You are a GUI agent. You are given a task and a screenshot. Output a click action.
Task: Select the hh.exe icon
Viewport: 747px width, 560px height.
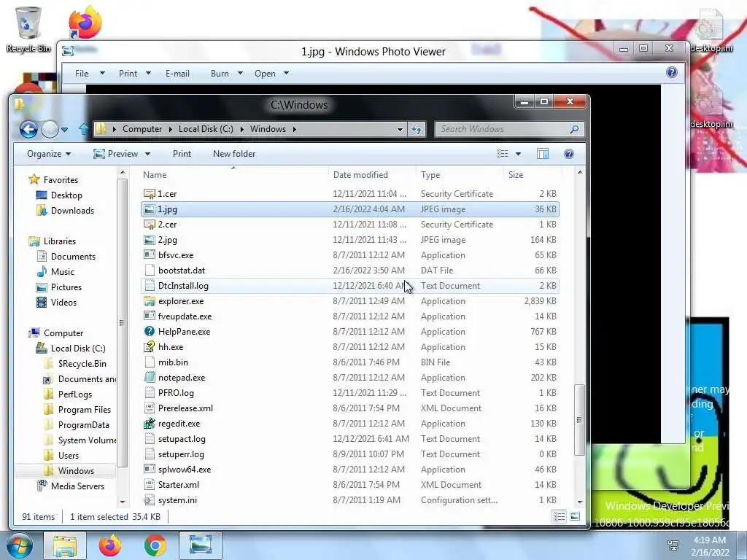pyautogui.click(x=150, y=346)
